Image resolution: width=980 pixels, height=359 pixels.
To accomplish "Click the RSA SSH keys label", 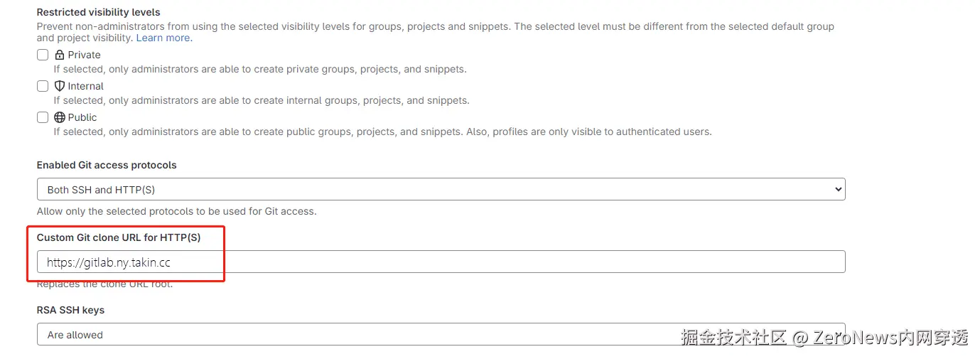I will (70, 310).
